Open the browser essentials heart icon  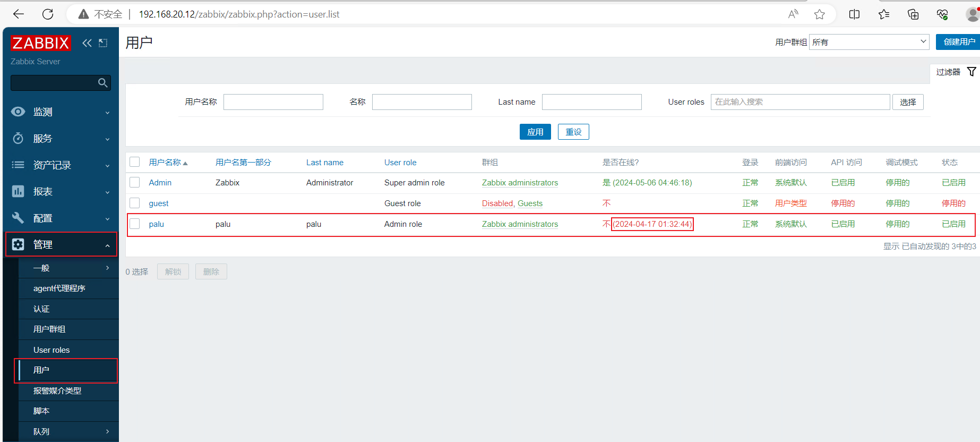[x=942, y=14]
